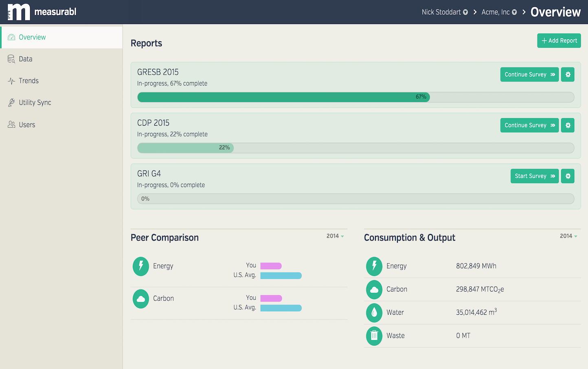Click 'In-progress, 67% complete' status text
This screenshot has height=369, width=588.
[172, 84]
